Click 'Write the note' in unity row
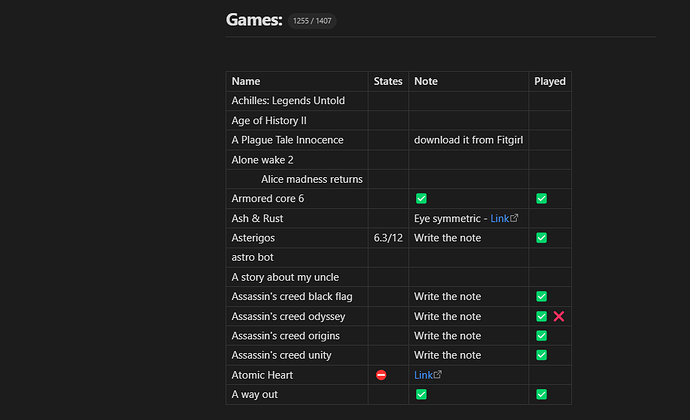The width and height of the screenshot is (690, 420). tap(447, 355)
